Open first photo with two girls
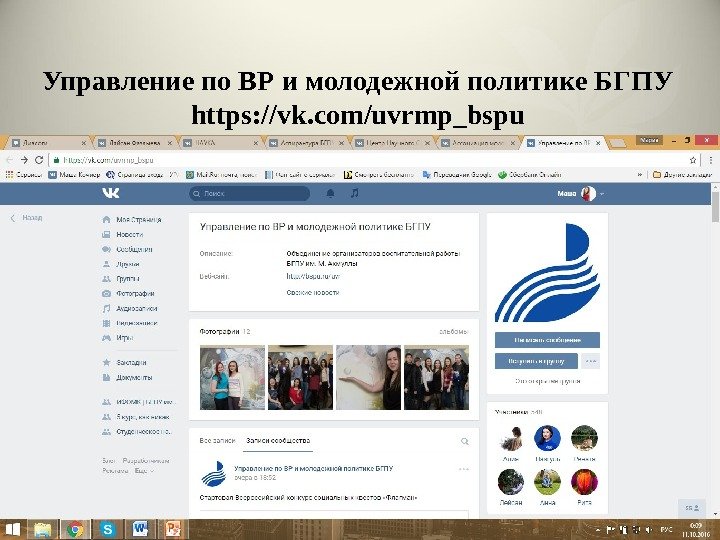The height and width of the screenshot is (540, 720). coord(232,377)
